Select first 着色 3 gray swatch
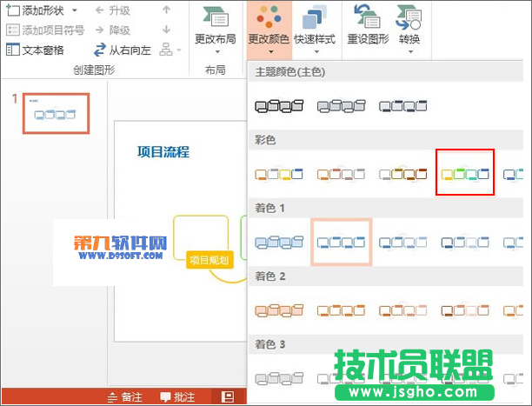The height and width of the screenshot is (406, 532). pos(279,378)
